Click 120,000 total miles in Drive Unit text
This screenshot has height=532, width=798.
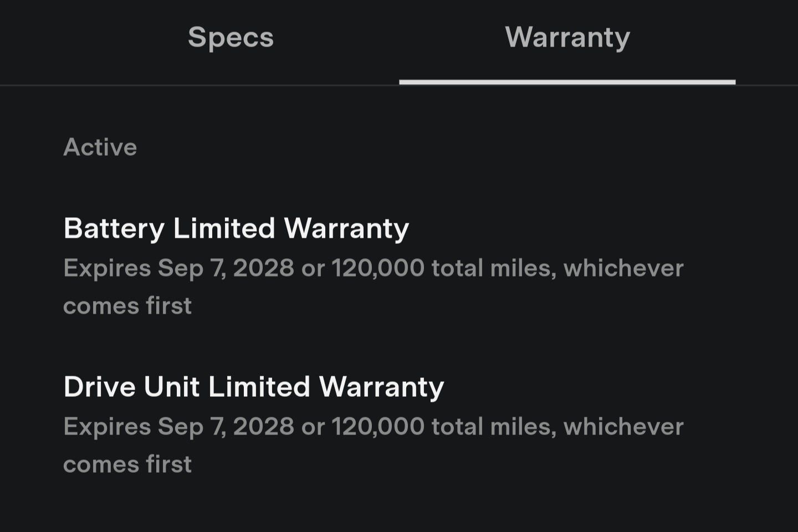click(443, 427)
